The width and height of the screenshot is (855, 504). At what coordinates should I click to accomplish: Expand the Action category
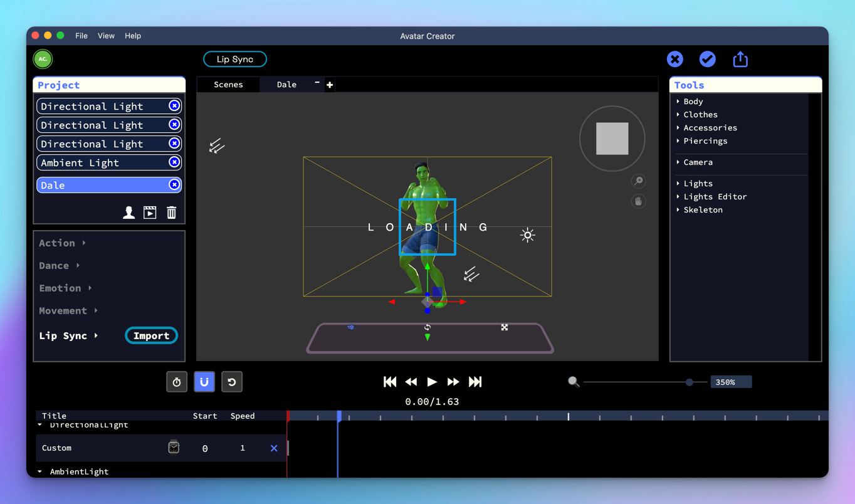point(62,243)
